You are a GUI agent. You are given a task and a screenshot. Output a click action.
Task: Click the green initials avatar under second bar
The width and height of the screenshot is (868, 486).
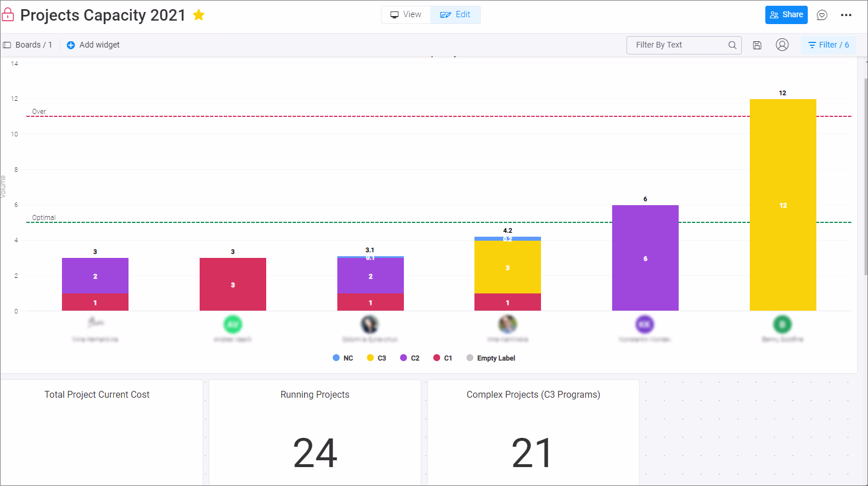[x=232, y=324]
